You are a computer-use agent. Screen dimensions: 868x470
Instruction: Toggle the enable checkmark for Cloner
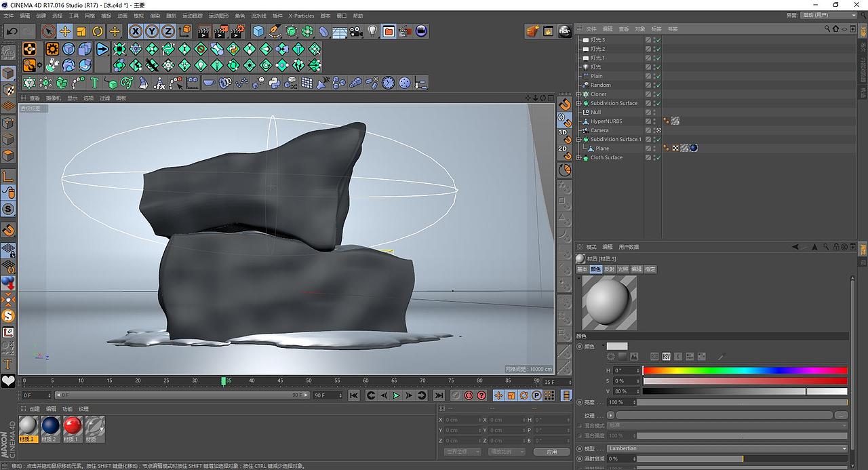(x=657, y=94)
